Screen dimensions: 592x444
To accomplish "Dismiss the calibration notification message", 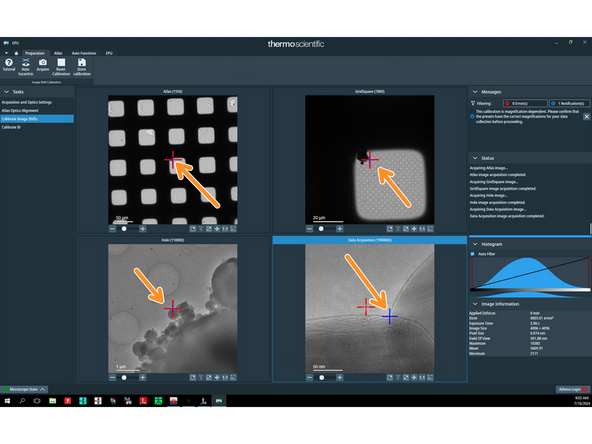I will (586, 117).
